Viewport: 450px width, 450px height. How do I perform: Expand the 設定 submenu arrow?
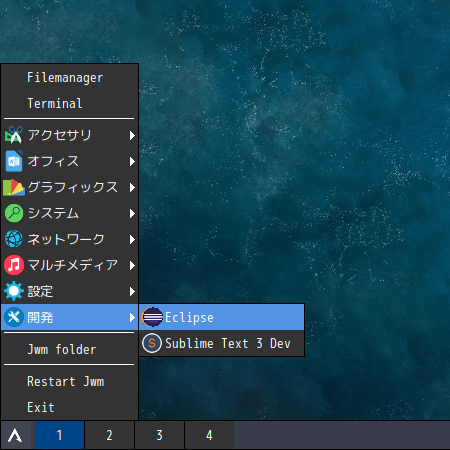pyautogui.click(x=132, y=291)
